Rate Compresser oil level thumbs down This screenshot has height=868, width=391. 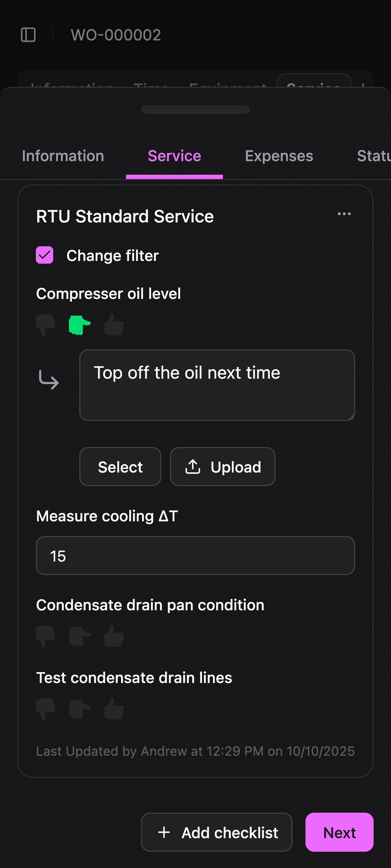click(46, 325)
